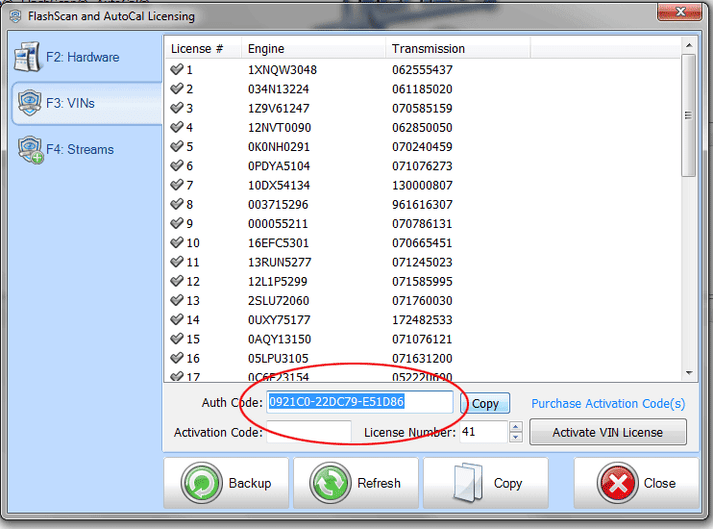The height and width of the screenshot is (529, 713).
Task: Switch to the F4: Streams tab
Action: [80, 150]
